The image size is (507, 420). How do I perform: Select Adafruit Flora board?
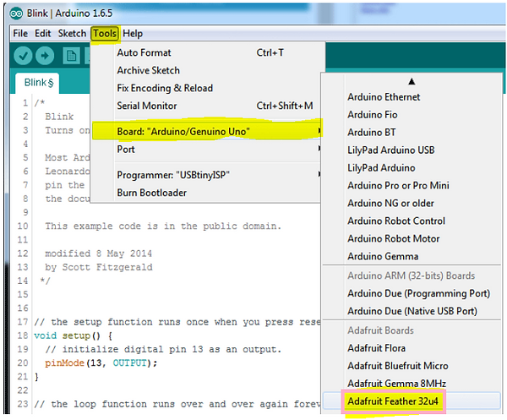[x=412, y=348]
